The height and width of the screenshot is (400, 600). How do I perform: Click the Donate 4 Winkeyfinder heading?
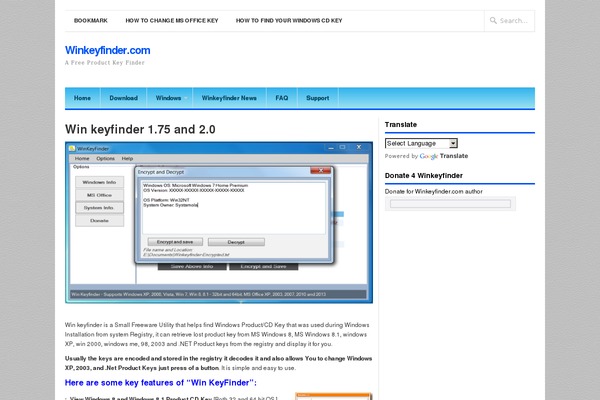click(424, 176)
